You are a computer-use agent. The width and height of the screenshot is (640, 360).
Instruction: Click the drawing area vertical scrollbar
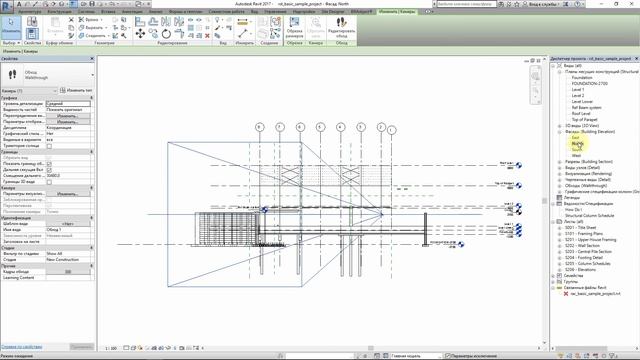(x=544, y=201)
